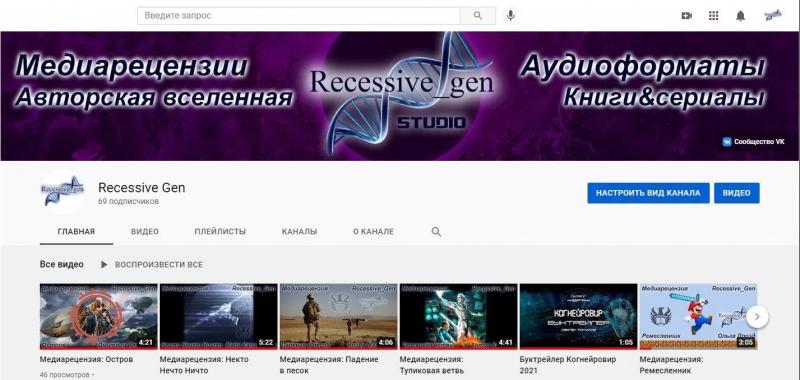Viewport: 800px width, 380px height.
Task: Activate voice search microphone icon
Action: [x=510, y=16]
